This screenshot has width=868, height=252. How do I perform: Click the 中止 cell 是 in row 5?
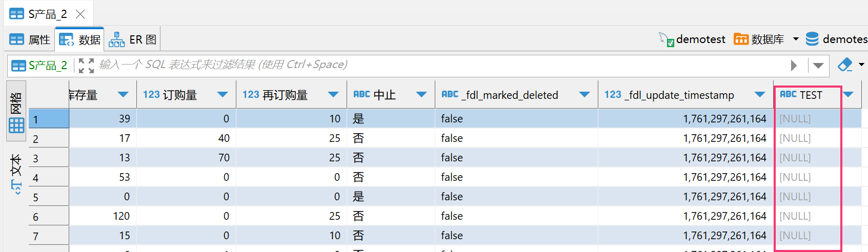pos(391,197)
